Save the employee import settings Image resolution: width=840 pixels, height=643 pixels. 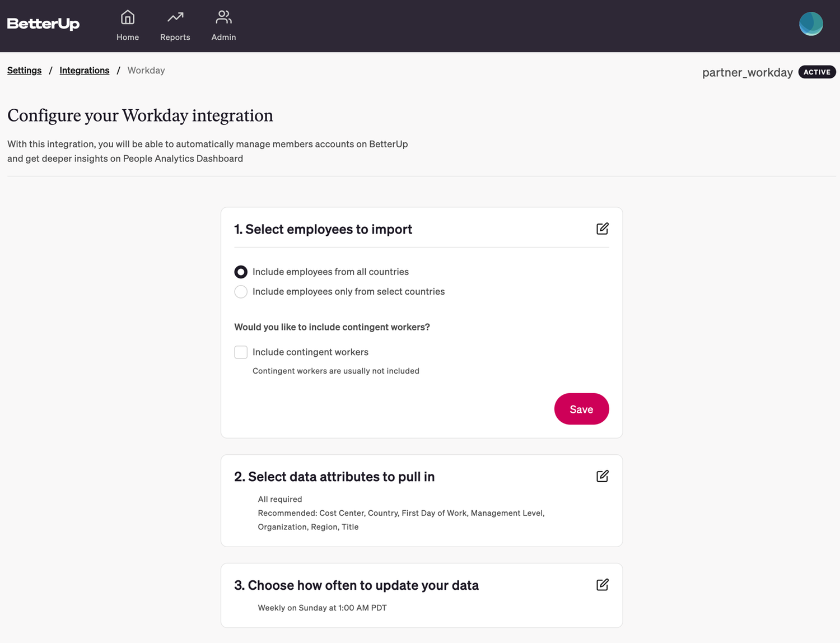point(581,409)
